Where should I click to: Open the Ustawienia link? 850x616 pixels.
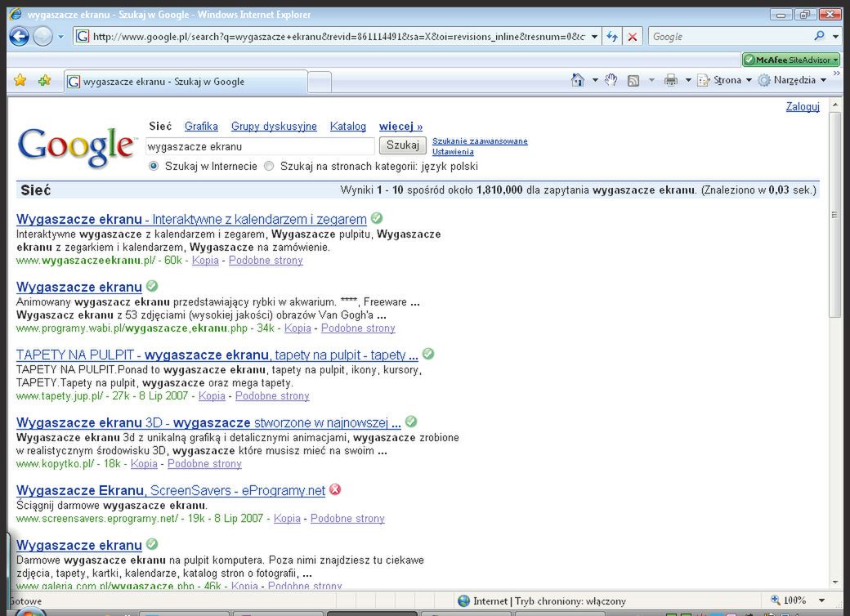coord(453,152)
